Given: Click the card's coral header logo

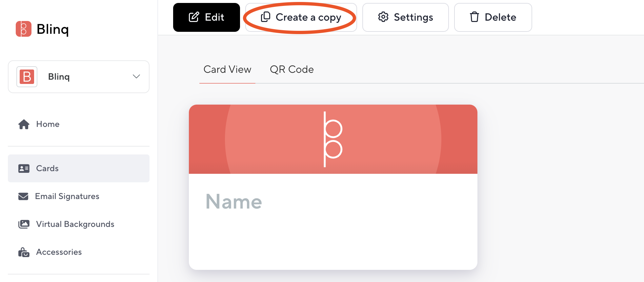Looking at the screenshot, I should point(333,139).
